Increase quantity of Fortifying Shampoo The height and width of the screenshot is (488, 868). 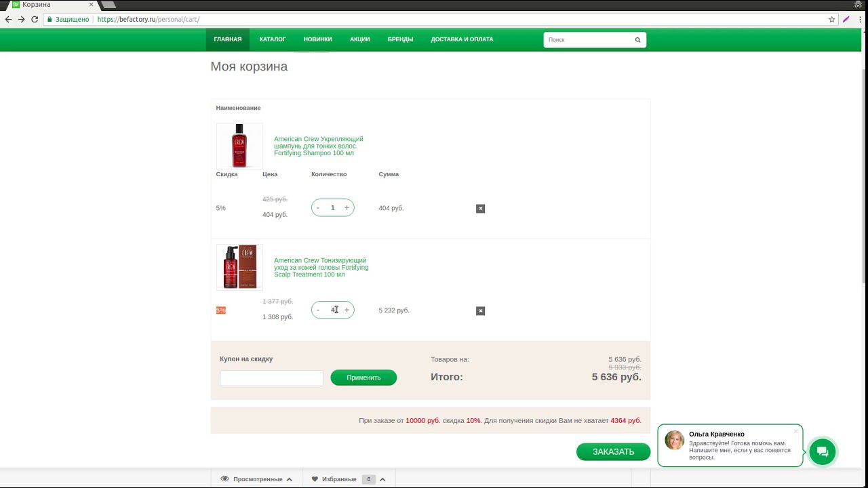click(x=347, y=208)
